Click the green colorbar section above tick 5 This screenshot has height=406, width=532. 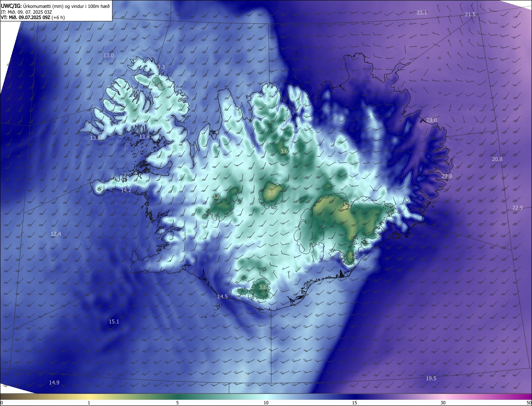177,396
